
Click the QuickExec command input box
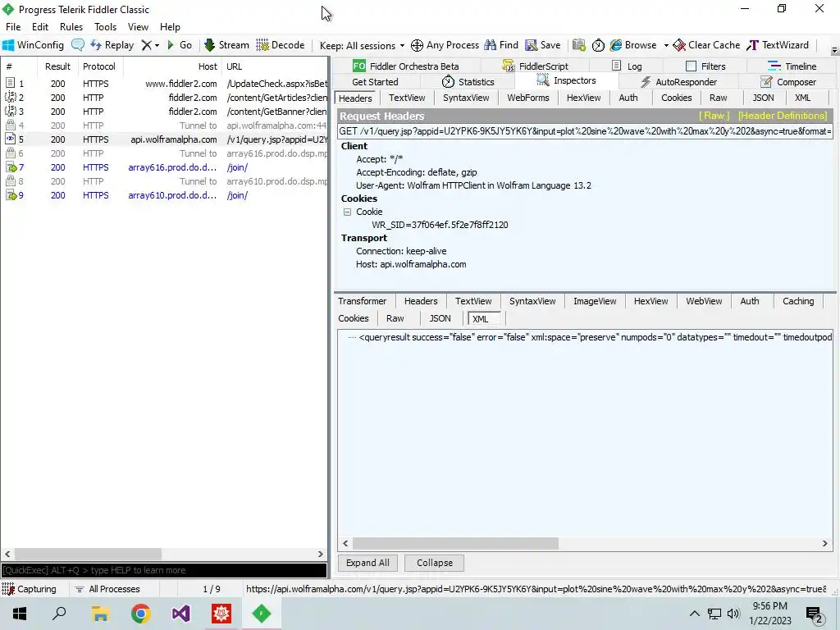(164, 570)
